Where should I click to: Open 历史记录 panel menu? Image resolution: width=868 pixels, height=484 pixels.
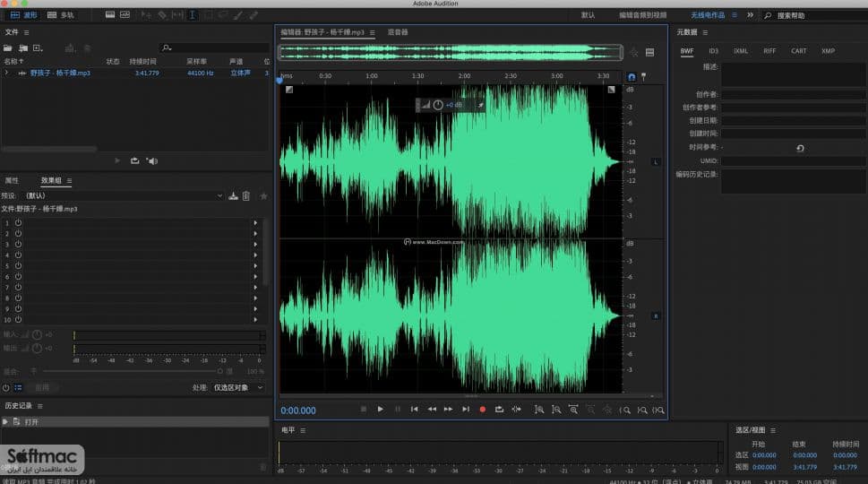click(39, 406)
